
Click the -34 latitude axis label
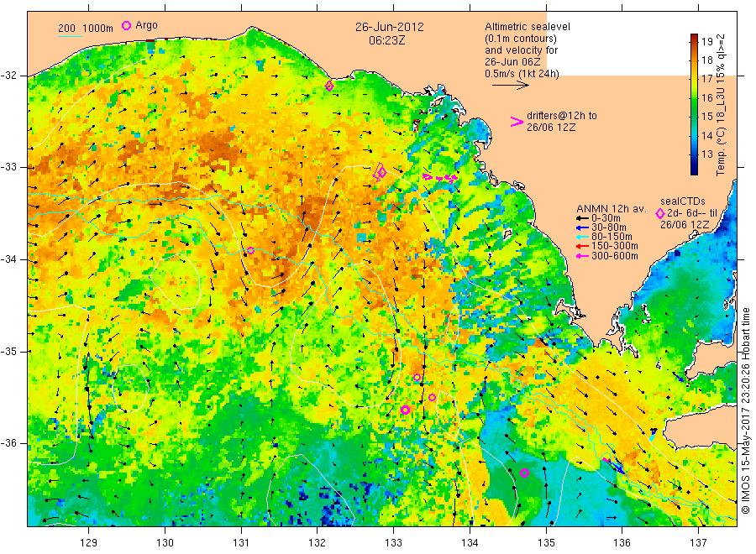pos(9,259)
